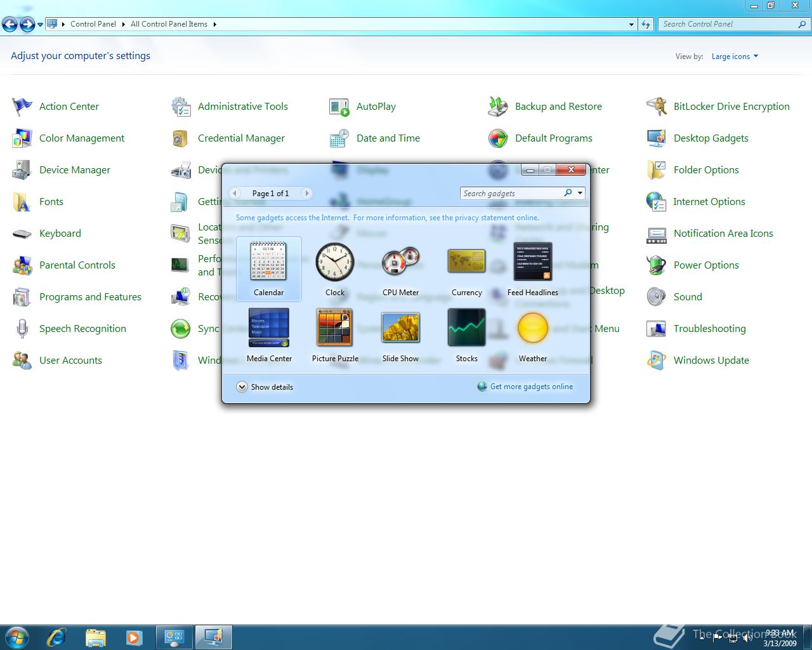Open the Power Options label link
Viewport: 812px width, 650px height.
(706, 265)
